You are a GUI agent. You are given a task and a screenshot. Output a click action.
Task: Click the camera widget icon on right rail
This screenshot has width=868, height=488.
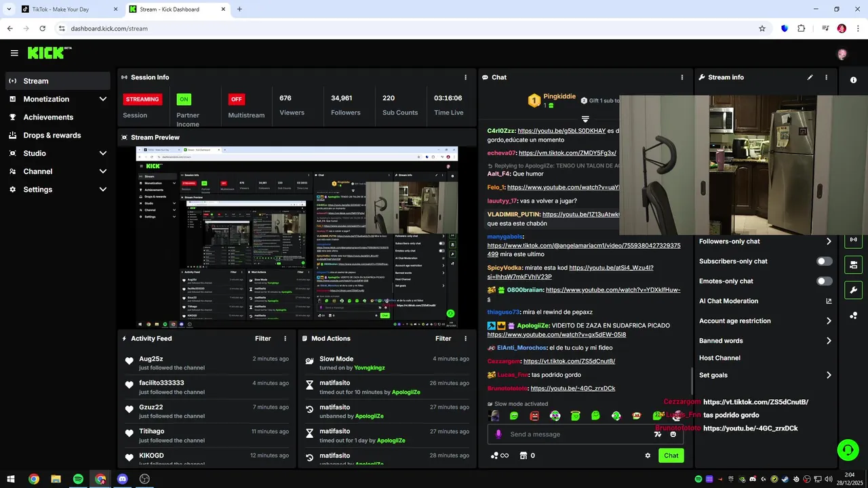853,264
